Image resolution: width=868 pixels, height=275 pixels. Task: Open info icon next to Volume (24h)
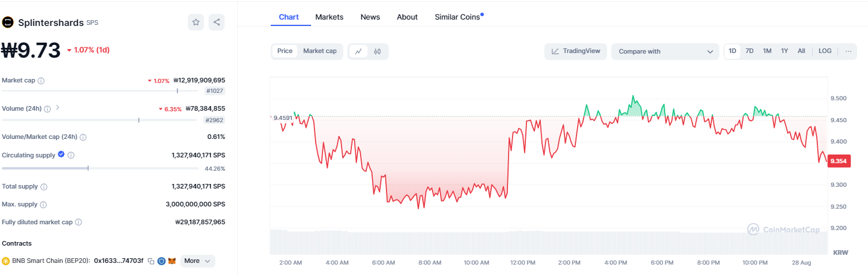pyautogui.click(x=47, y=109)
